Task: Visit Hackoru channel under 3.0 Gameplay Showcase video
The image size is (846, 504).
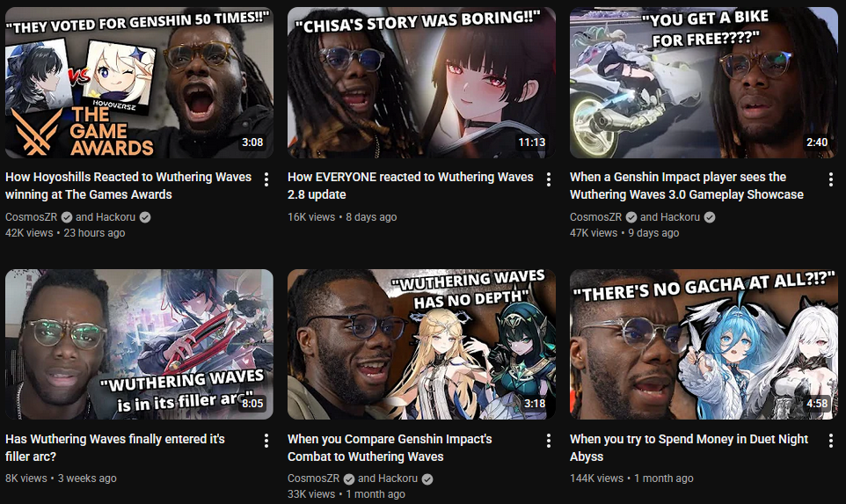Action: (669, 217)
